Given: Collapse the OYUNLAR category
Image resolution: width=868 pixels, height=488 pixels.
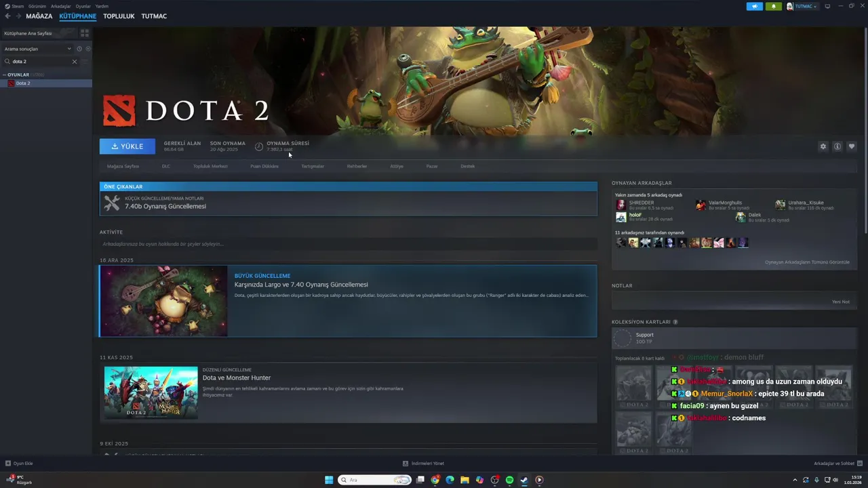Looking at the screenshot, I should coord(4,75).
